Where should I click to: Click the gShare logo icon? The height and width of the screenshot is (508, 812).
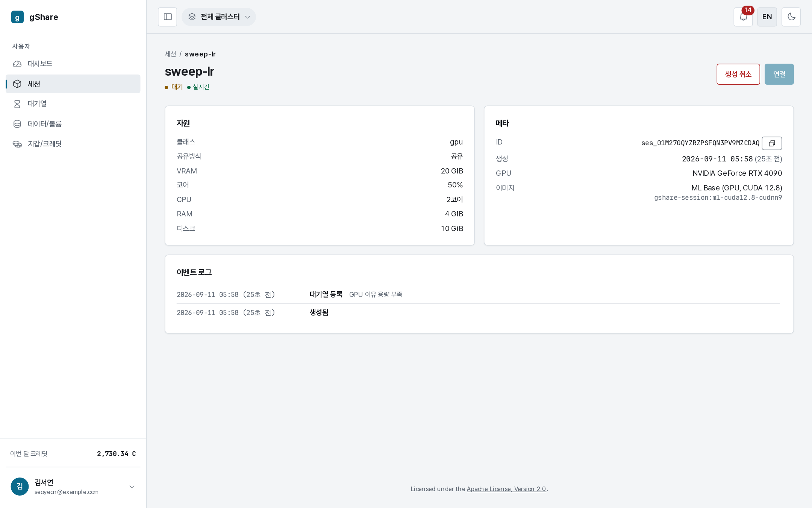click(x=17, y=17)
